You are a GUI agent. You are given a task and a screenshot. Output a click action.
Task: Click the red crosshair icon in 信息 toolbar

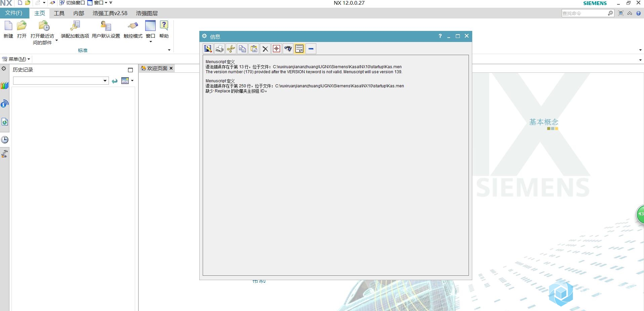[x=277, y=49]
